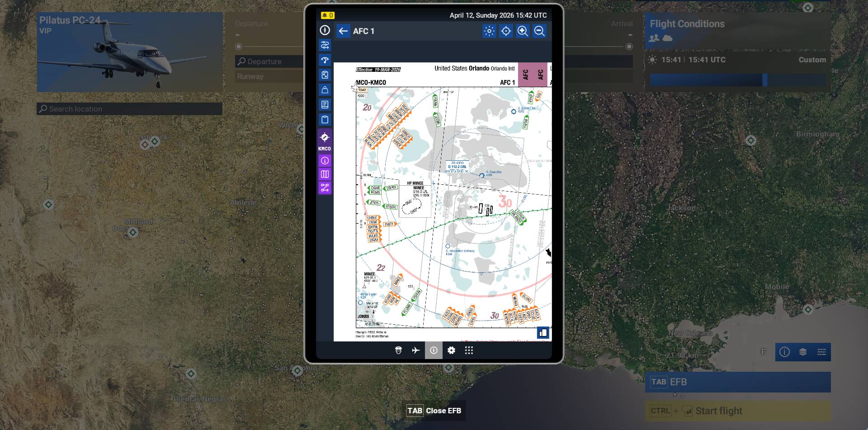Screen dimensions: 868x430
Task: Open the weight and balance icon
Action: [x=325, y=90]
